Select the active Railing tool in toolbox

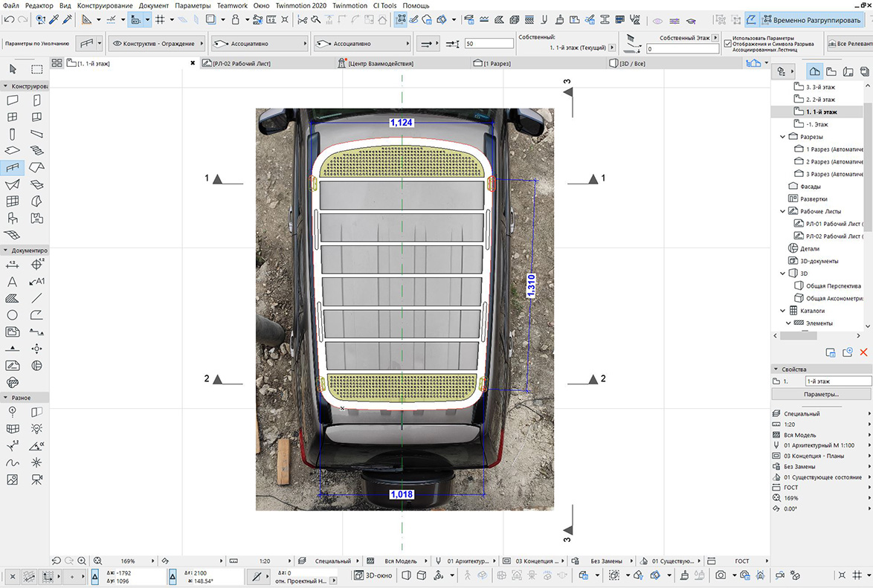(x=12, y=167)
